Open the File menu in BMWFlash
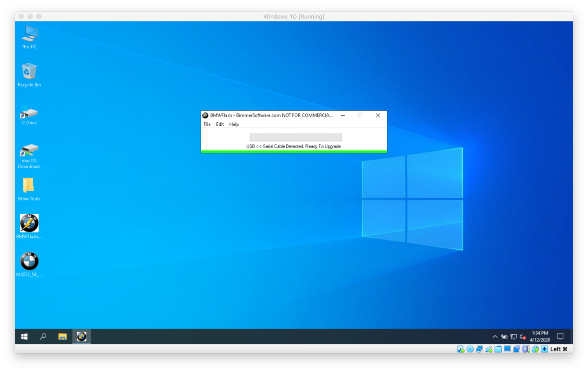Viewport: 588px width, 372px height. pyautogui.click(x=207, y=124)
